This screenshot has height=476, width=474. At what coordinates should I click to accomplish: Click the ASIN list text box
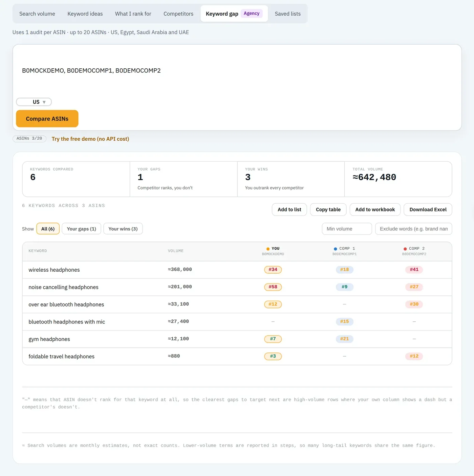(x=237, y=71)
